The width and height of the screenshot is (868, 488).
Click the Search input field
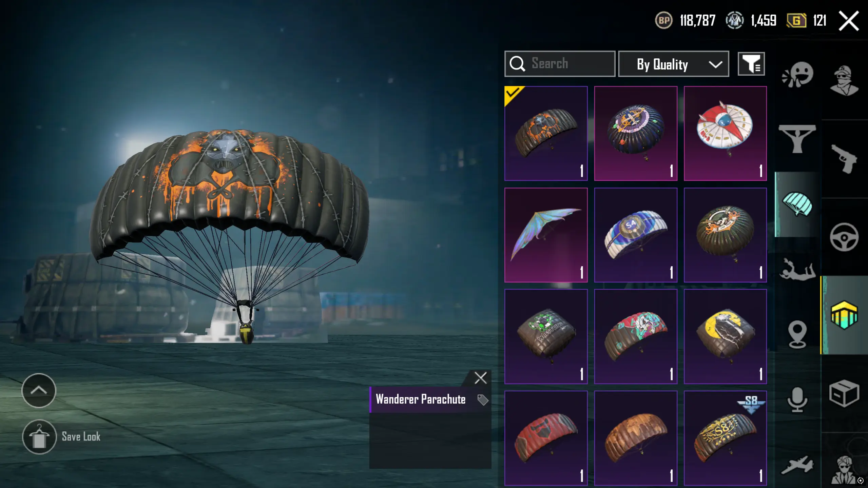point(560,64)
